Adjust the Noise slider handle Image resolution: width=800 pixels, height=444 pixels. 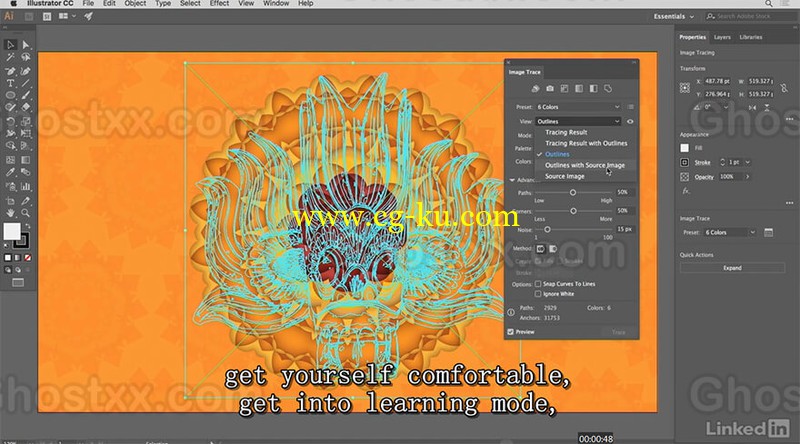[x=547, y=230]
